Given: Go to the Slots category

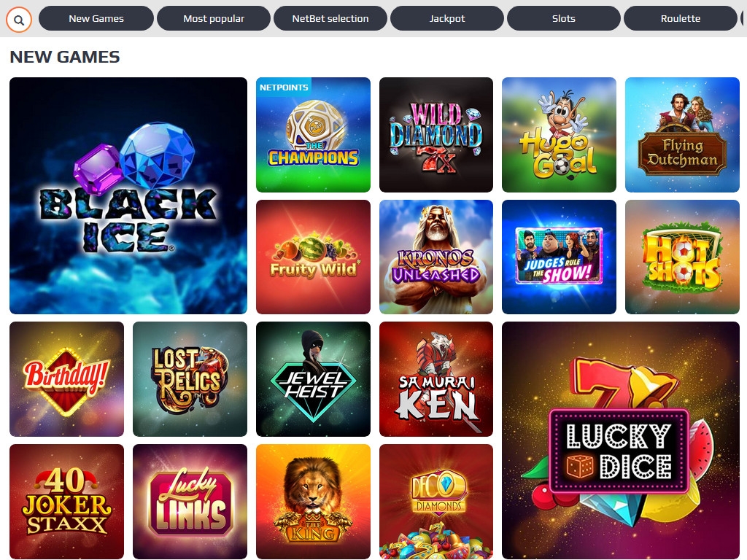Looking at the screenshot, I should click(x=564, y=18).
